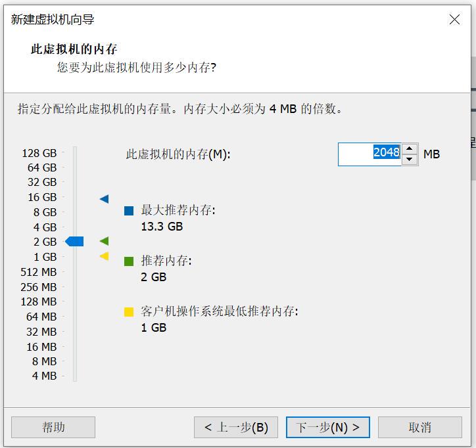The height and width of the screenshot is (448, 476).
Task: Click the 128 GB slider label
Action: tap(39, 153)
